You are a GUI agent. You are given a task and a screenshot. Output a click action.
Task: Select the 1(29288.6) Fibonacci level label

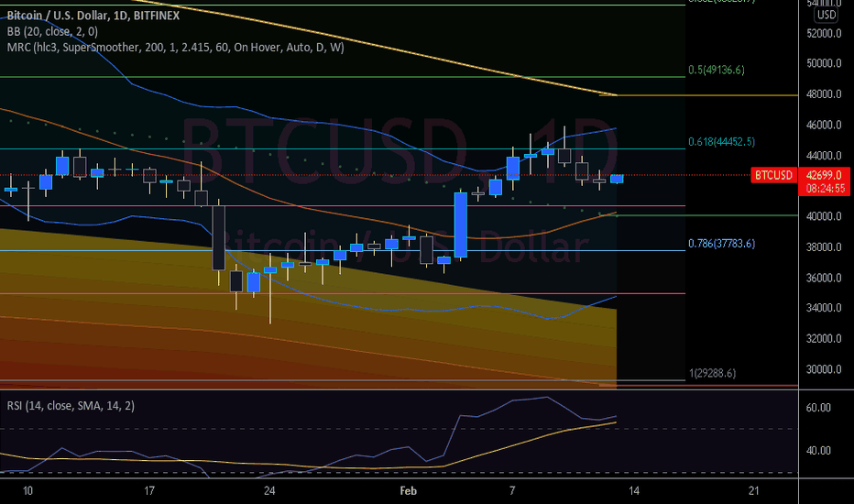click(x=712, y=373)
